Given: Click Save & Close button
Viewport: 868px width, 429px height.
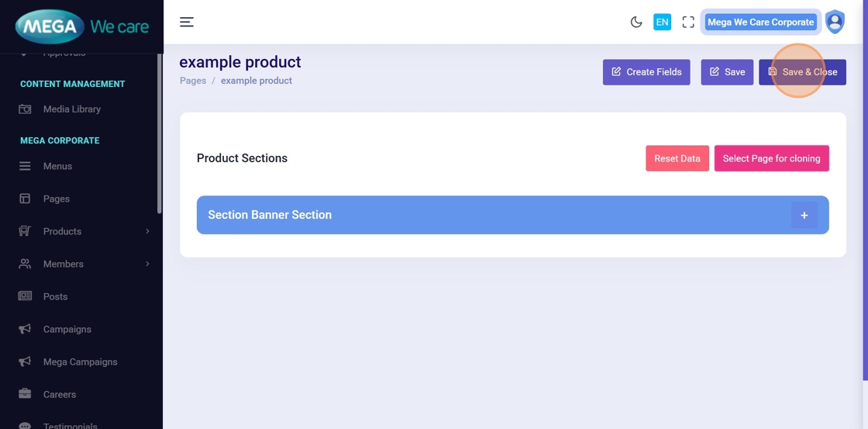Looking at the screenshot, I should [x=802, y=72].
